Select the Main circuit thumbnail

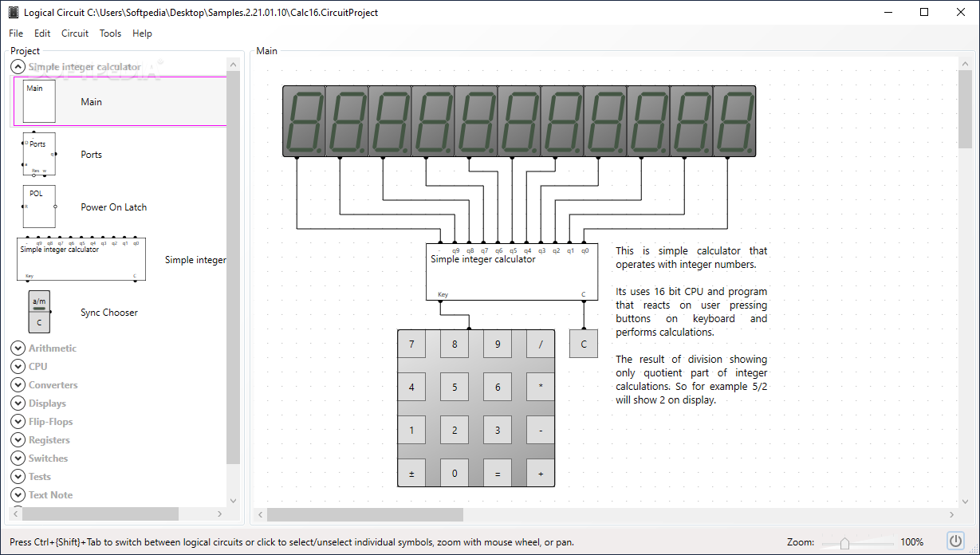point(39,101)
